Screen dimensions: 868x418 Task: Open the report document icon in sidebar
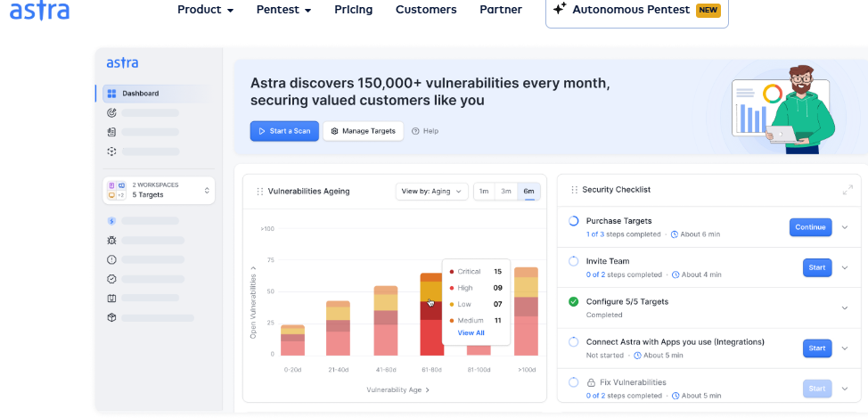[x=111, y=132]
